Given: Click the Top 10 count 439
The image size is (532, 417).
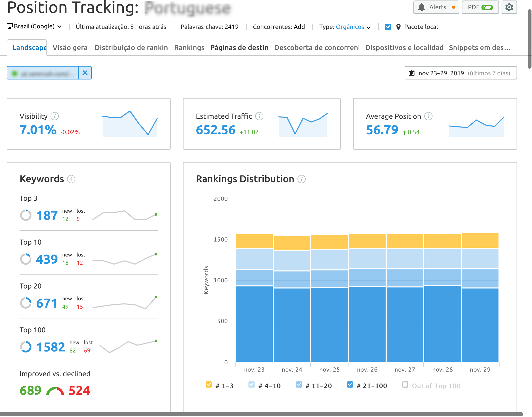Looking at the screenshot, I should tap(47, 259).
